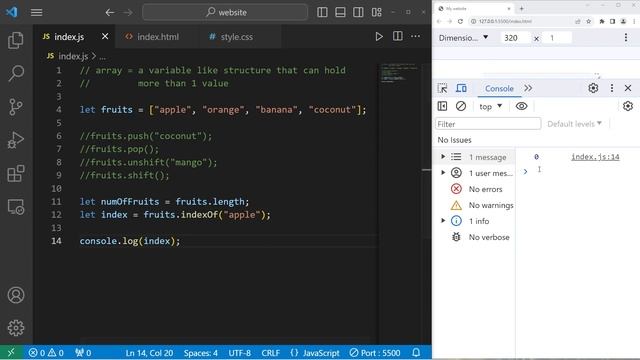Close the index.js tab
The height and width of the screenshot is (360, 640).
105,36
